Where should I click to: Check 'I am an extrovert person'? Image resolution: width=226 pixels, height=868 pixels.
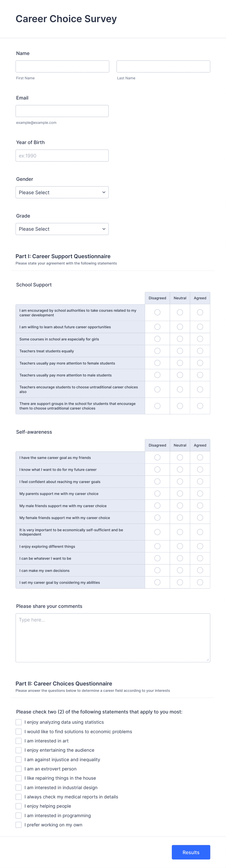pos(18,769)
